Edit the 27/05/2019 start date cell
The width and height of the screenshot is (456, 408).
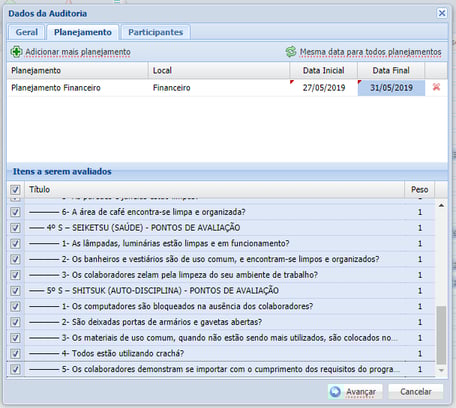coord(324,88)
